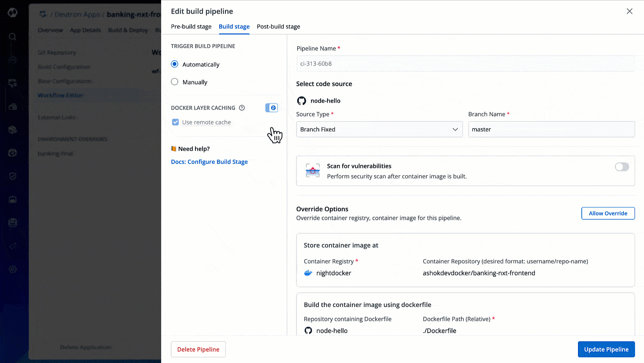Select the Manually trigger radio button

pos(175,82)
